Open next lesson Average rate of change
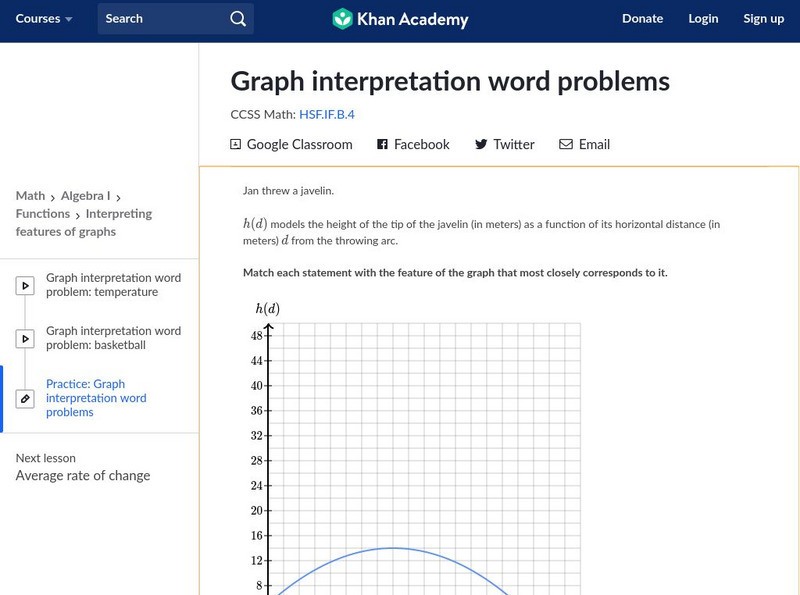The height and width of the screenshot is (595, 800). point(83,476)
